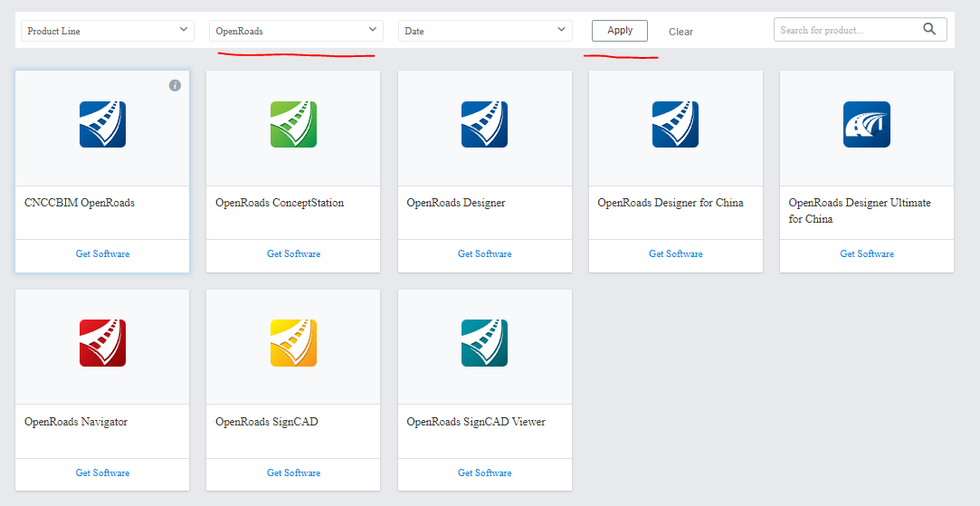
Task: Click the yellow OpenRoads SignCAD icon
Action: tap(294, 343)
